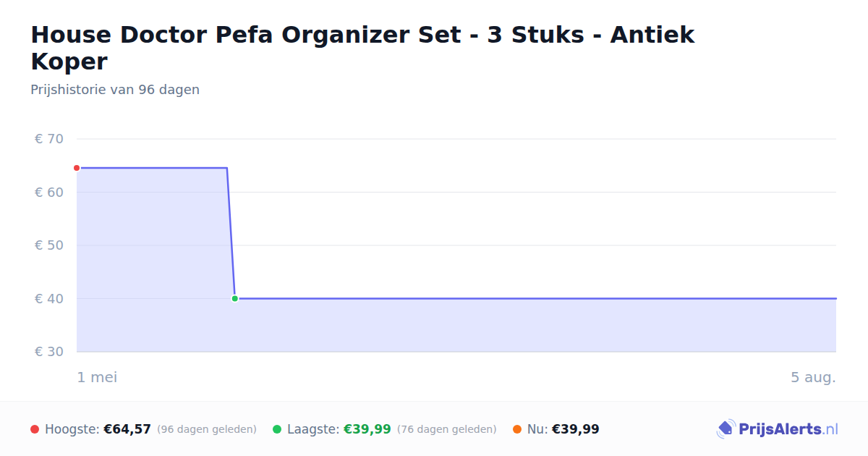The image size is (868, 456).
Task: Click the € 70 axis label
Action: tap(49, 139)
